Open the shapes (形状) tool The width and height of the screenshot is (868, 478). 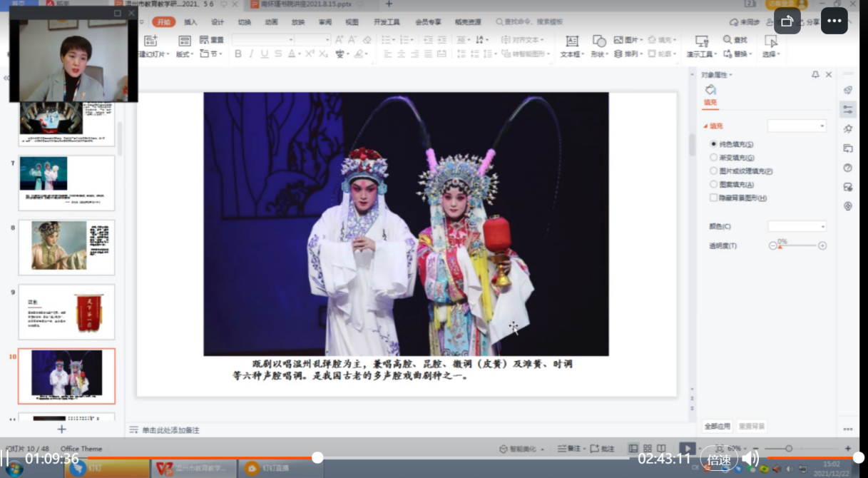click(599, 41)
